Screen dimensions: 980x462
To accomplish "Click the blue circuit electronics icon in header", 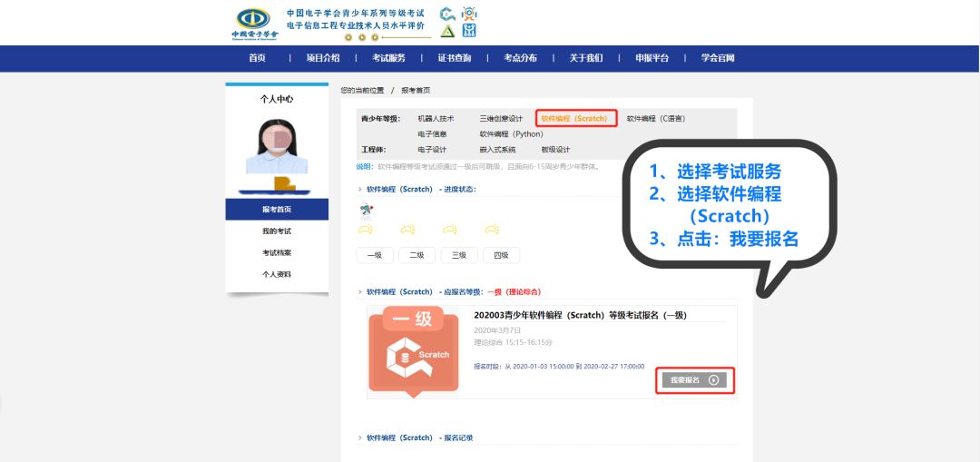I will coord(469,31).
